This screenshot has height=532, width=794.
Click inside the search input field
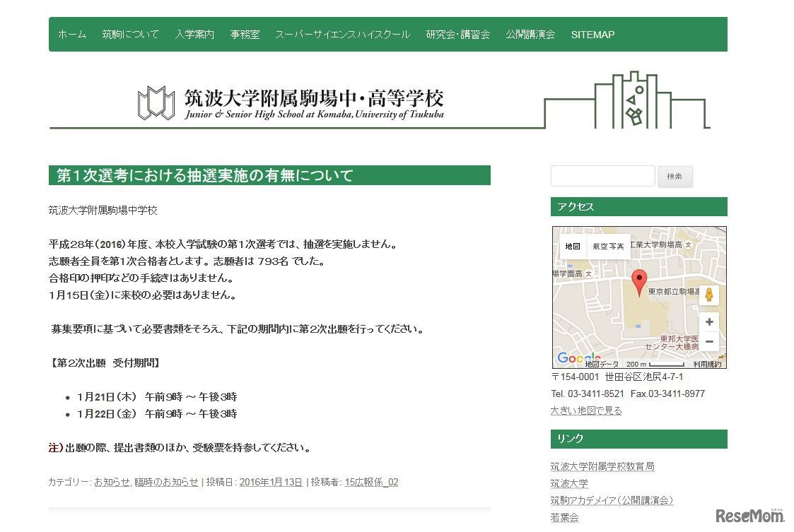[x=602, y=175]
